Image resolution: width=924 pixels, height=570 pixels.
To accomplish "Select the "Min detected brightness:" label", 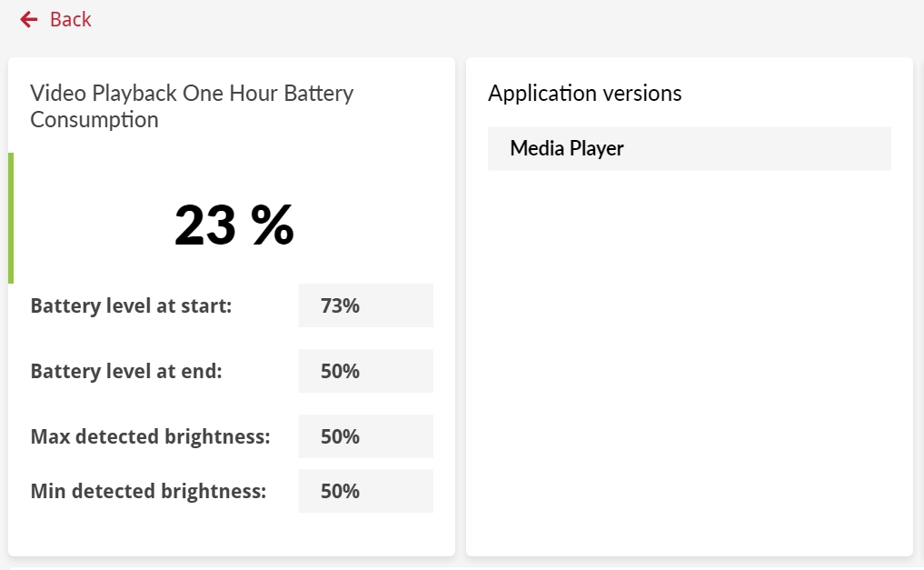I will (148, 491).
